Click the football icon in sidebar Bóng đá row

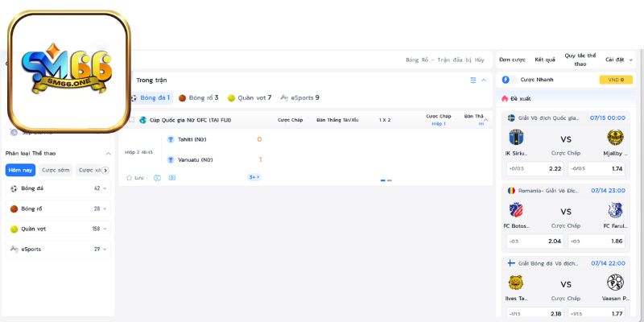[14, 188]
